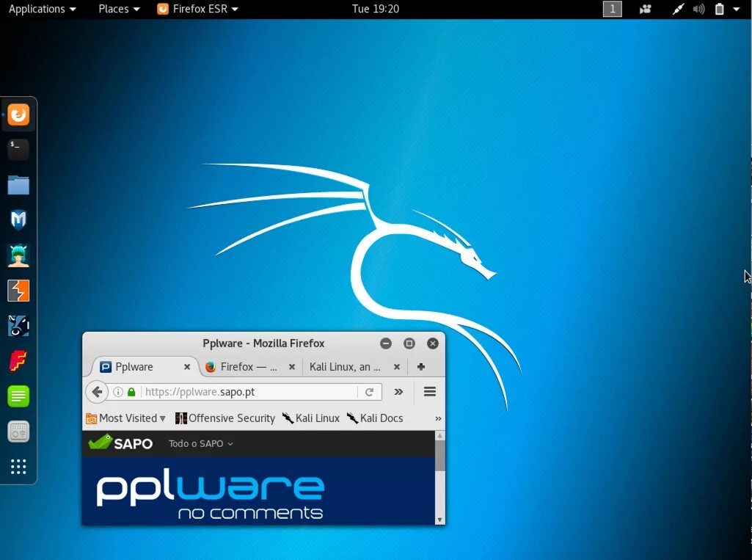Image resolution: width=752 pixels, height=560 pixels.
Task: Open the clock Tue 19:20 calendar
Action: (x=376, y=9)
